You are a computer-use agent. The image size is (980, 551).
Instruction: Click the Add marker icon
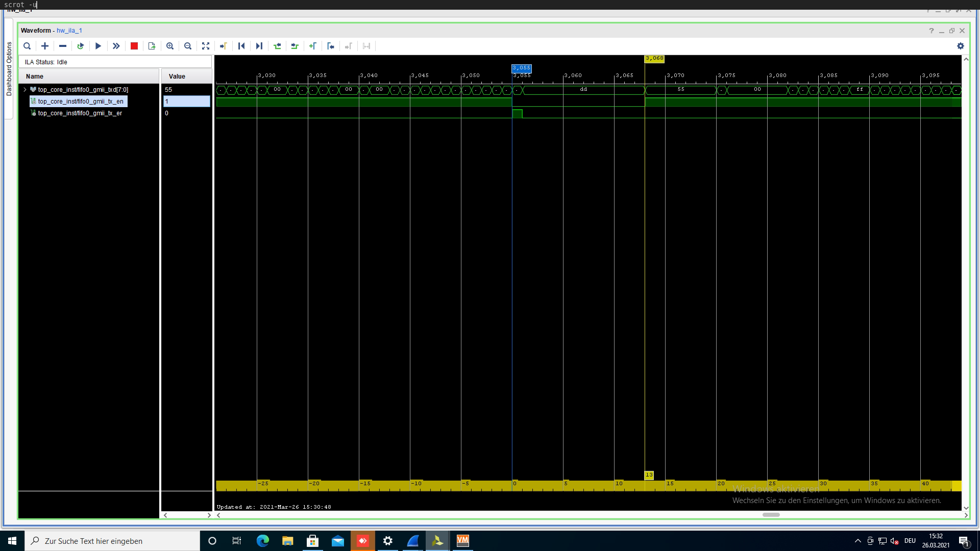tap(313, 46)
